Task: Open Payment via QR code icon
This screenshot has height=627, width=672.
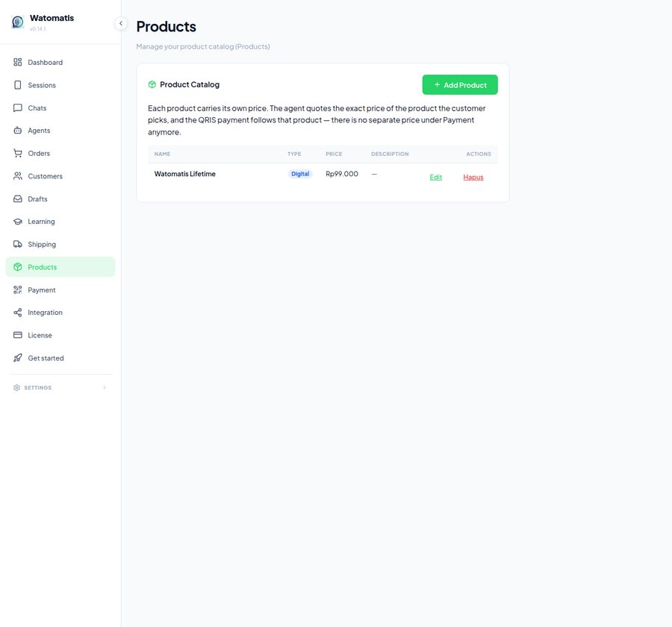Action: coord(18,290)
